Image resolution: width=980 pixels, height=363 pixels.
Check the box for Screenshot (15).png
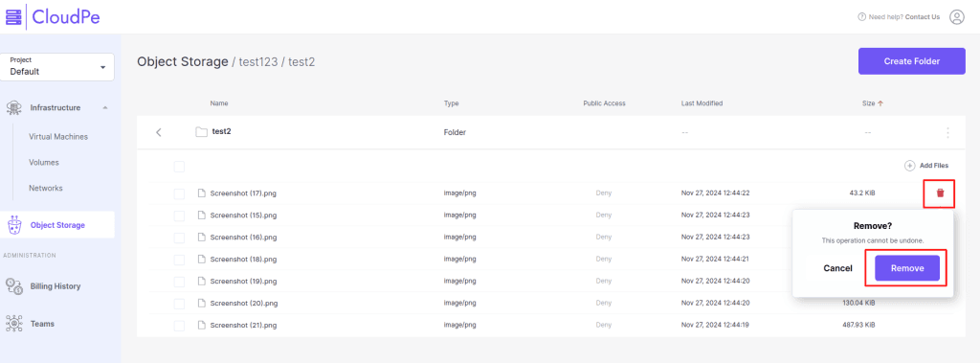click(x=179, y=216)
